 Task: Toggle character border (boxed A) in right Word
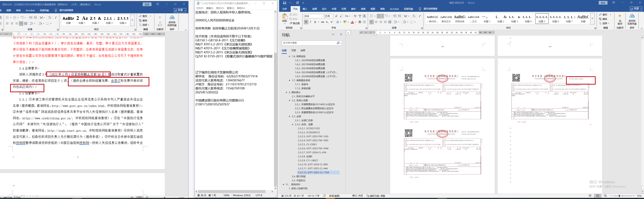click(365, 16)
